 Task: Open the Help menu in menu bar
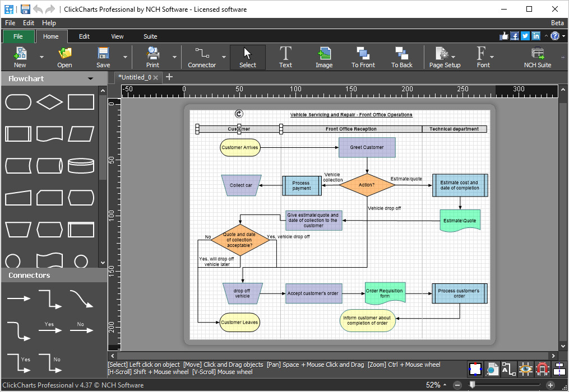click(49, 23)
